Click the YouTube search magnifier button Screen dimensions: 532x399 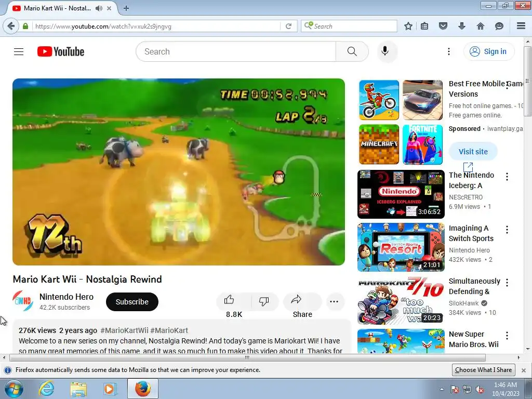coord(352,51)
